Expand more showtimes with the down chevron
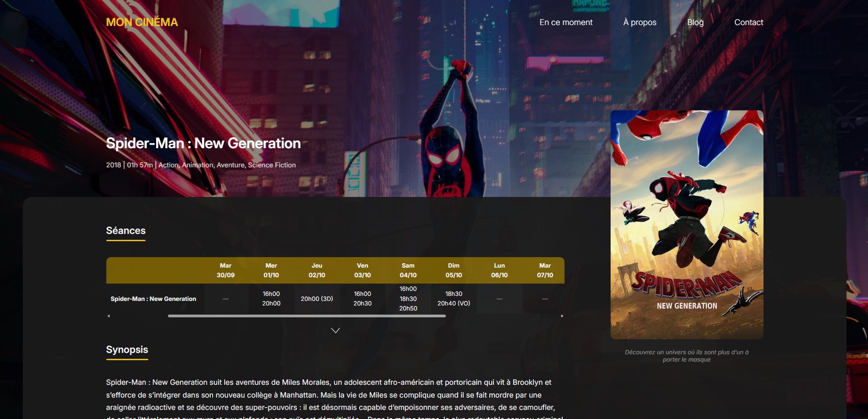The height and width of the screenshot is (419, 868). tap(335, 331)
